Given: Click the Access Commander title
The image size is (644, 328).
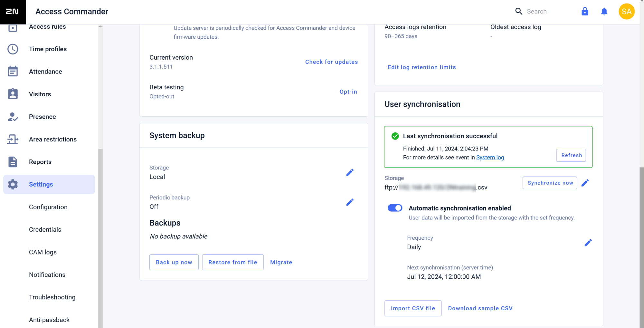Looking at the screenshot, I should point(72,12).
